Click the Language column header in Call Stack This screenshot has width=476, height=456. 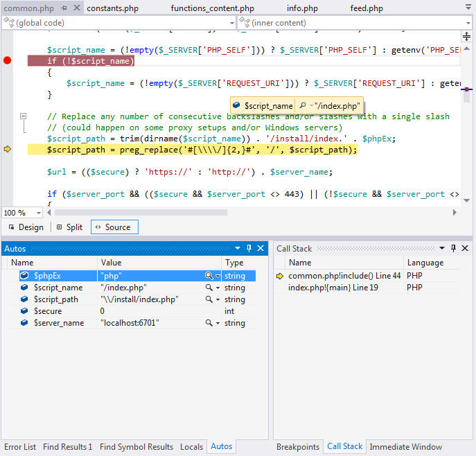click(425, 263)
